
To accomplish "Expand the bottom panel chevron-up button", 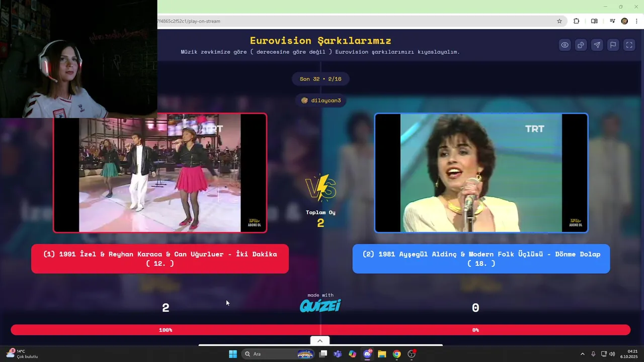I will tap(319, 341).
